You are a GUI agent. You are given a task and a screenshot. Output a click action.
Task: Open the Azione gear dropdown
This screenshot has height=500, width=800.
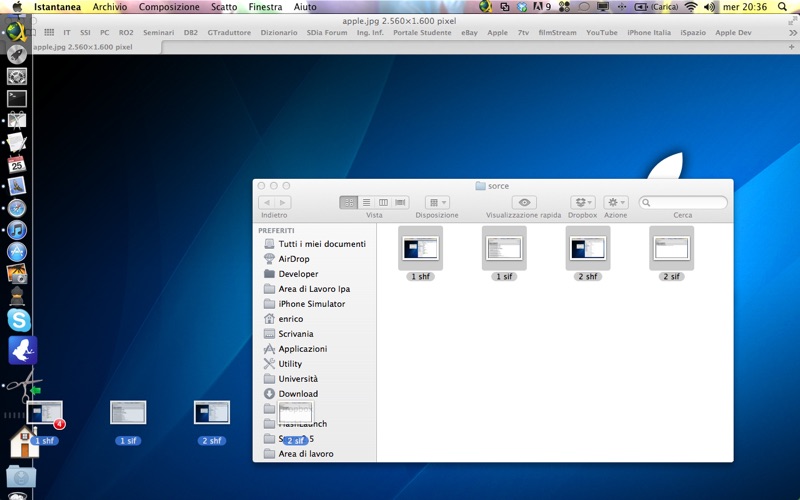point(616,203)
